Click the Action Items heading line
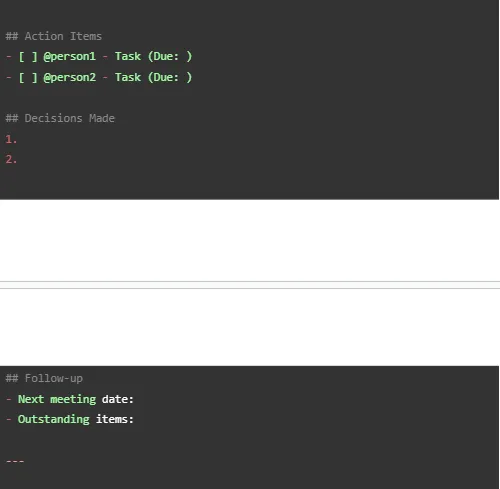This screenshot has height=489, width=500. tap(54, 36)
